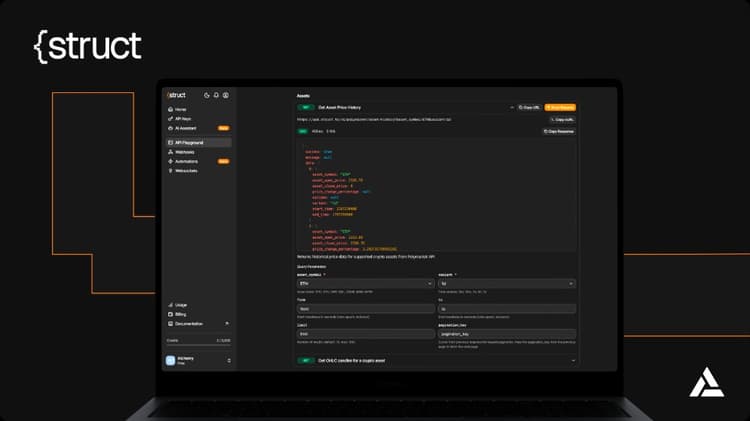Click Copy cURL button
750x421 pixels.
click(562, 120)
